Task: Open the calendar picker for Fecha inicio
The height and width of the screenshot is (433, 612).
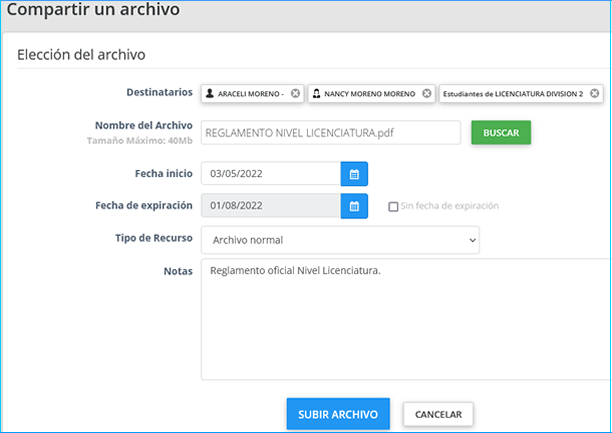Action: coord(354,173)
